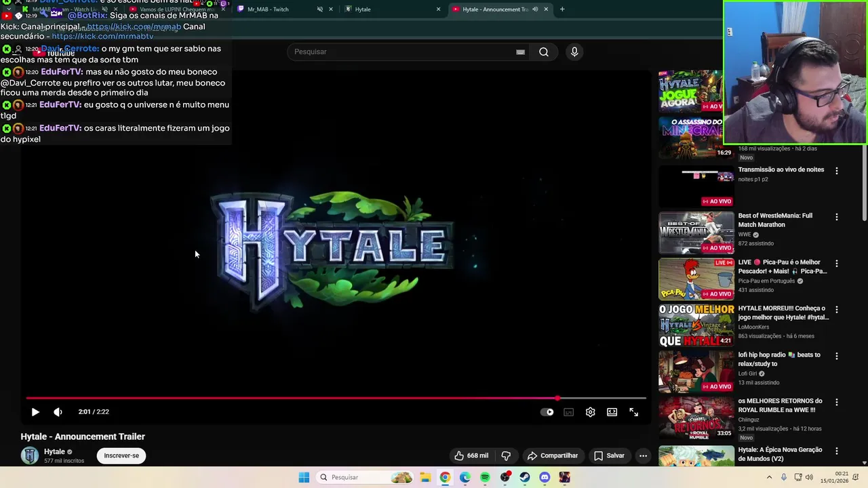Open the Hytale channel name link
This screenshot has height=488, width=868.
(x=54, y=451)
